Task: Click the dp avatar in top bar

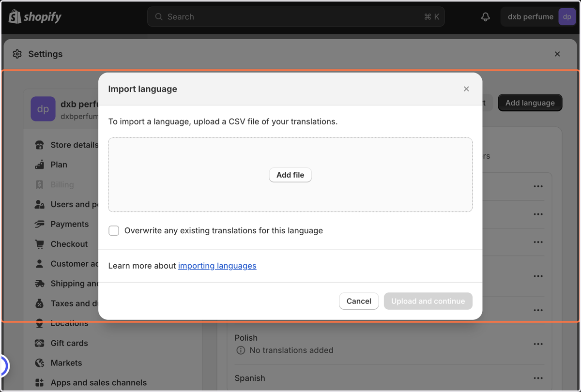Action: [567, 17]
